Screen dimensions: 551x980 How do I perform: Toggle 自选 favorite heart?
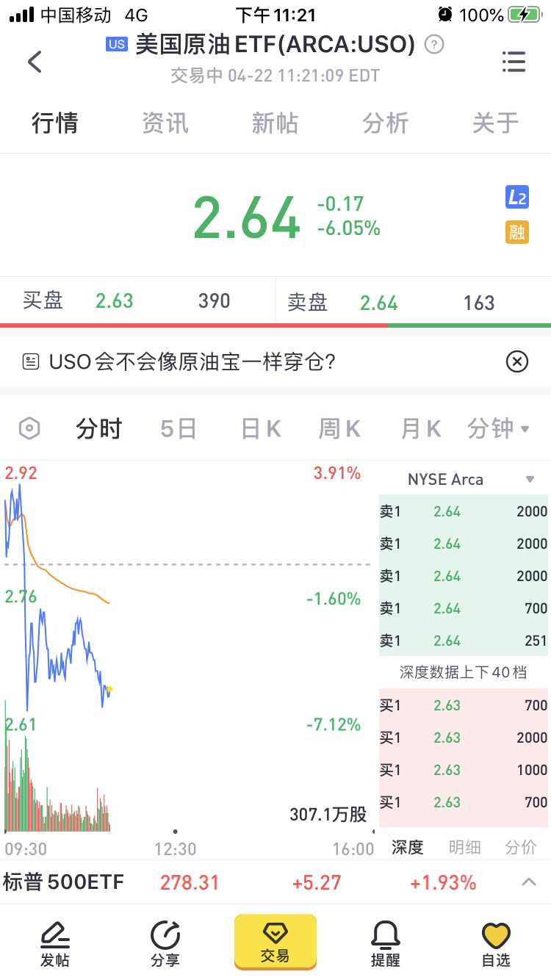click(496, 943)
